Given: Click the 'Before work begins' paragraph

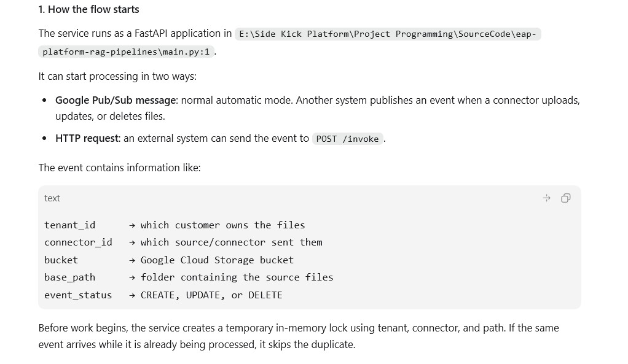Looking at the screenshot, I should pos(299,336).
